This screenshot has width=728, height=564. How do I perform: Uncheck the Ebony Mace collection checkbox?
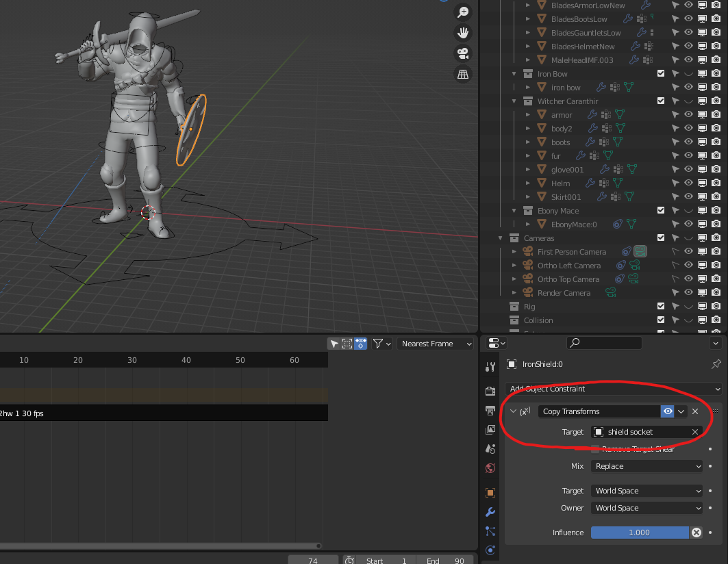tap(661, 210)
